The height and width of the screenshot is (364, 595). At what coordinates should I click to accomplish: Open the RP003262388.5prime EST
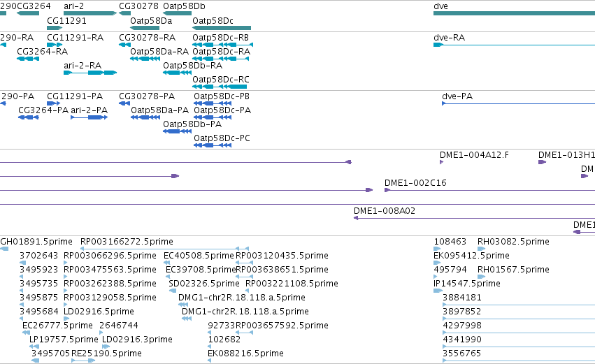point(110,284)
